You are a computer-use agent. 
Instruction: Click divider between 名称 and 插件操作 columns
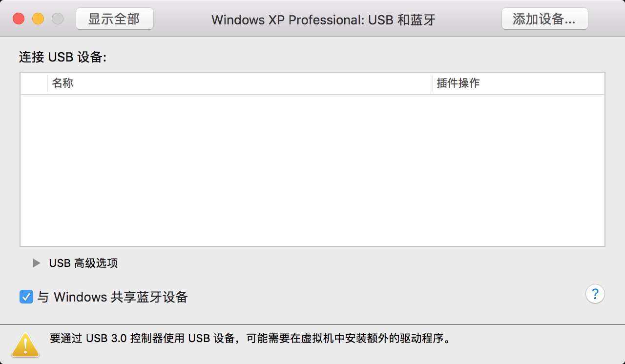[x=432, y=83]
